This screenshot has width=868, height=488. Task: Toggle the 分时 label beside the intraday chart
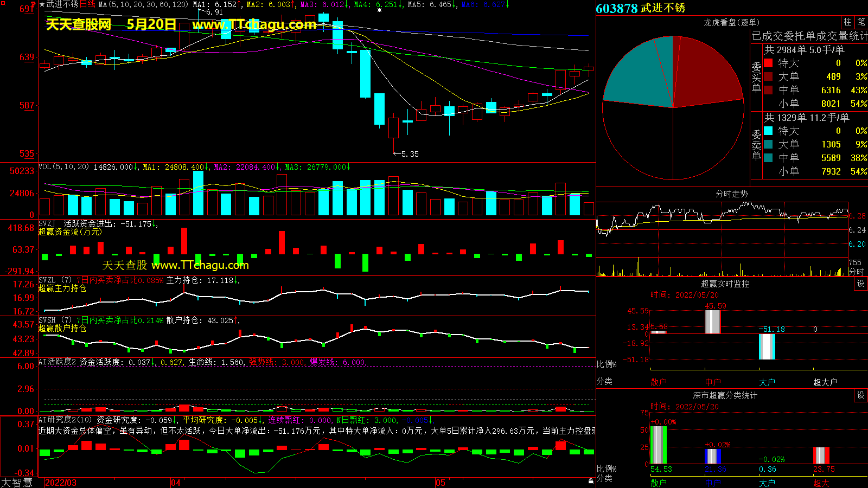click(856, 272)
